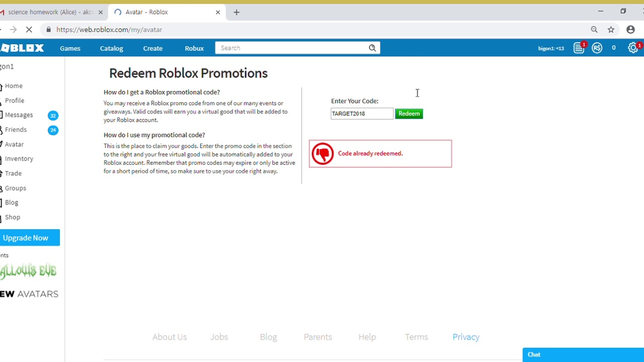Open Groups in sidebar
644x362 pixels.
[x=16, y=188]
